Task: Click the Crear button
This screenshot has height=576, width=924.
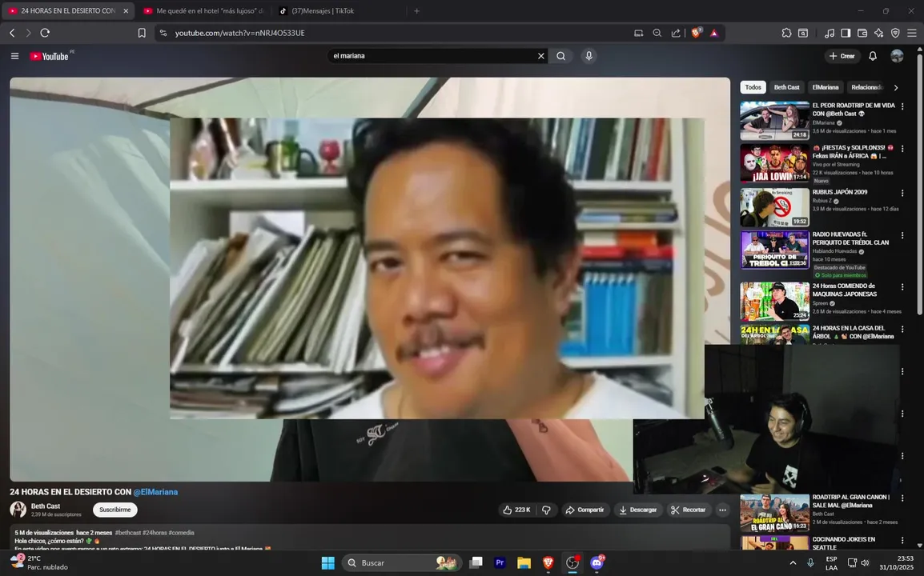Action: pos(842,56)
